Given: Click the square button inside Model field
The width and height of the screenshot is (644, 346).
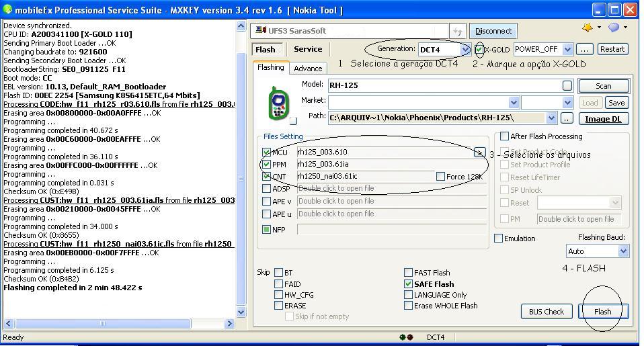Looking at the screenshot, I should (x=567, y=85).
